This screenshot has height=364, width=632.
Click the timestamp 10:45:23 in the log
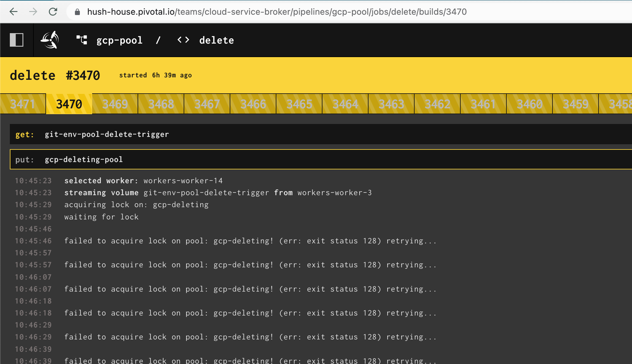pos(33,181)
